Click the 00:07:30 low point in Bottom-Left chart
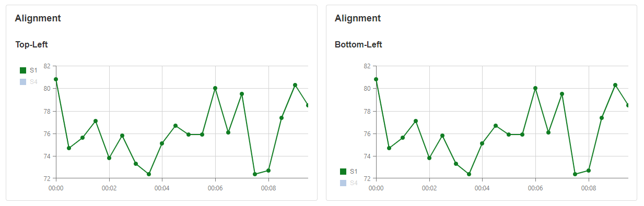 (575, 174)
